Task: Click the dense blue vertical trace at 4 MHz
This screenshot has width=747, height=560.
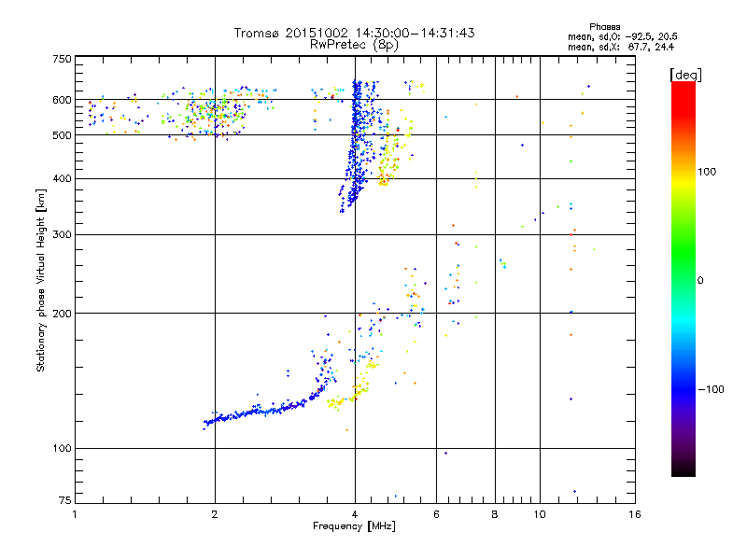Action: 356,143
